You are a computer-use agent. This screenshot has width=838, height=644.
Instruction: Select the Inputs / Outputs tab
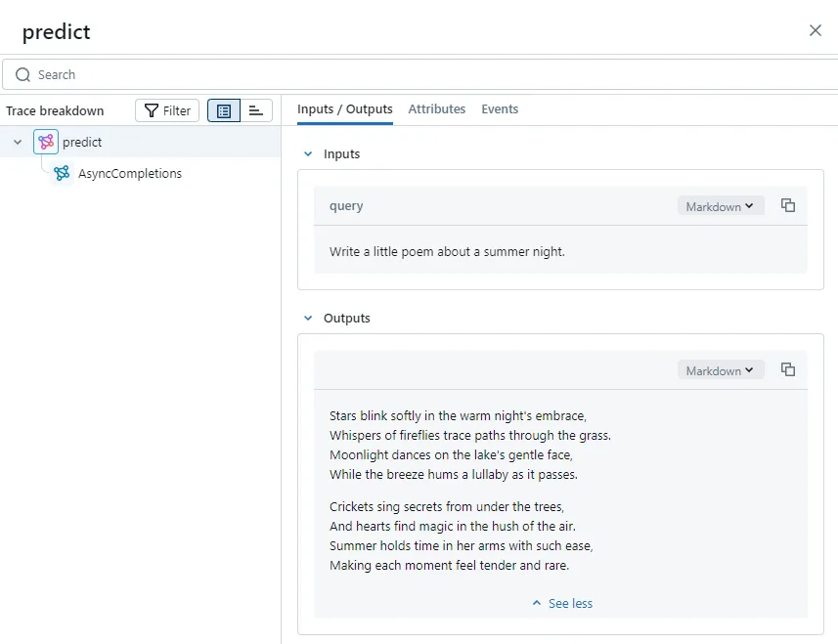pos(344,109)
